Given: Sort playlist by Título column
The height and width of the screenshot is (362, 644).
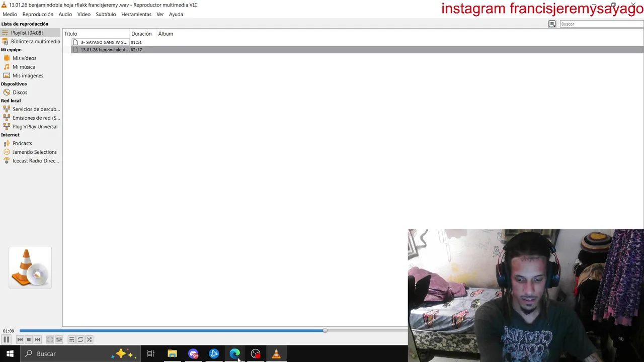Looking at the screenshot, I should (x=96, y=34).
